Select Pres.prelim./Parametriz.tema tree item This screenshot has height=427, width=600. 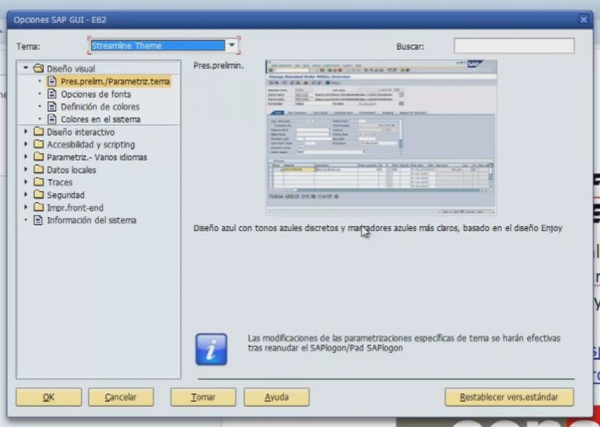click(115, 81)
